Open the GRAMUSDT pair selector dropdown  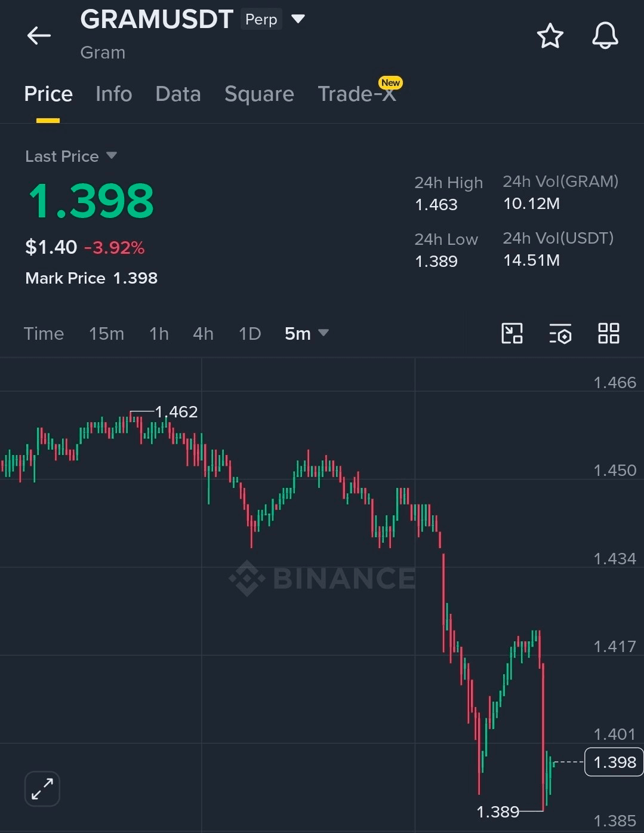click(298, 19)
